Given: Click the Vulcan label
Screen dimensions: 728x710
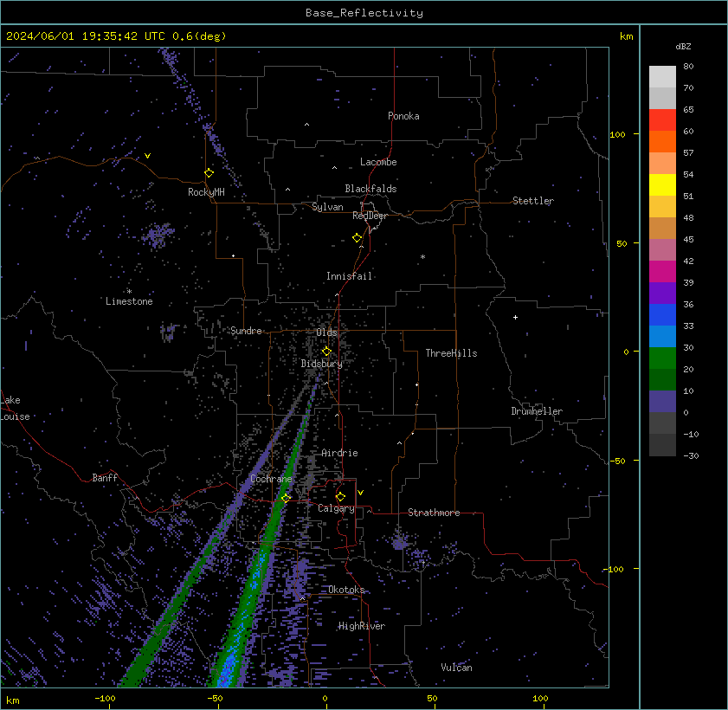Looking at the screenshot, I should [x=456, y=668].
